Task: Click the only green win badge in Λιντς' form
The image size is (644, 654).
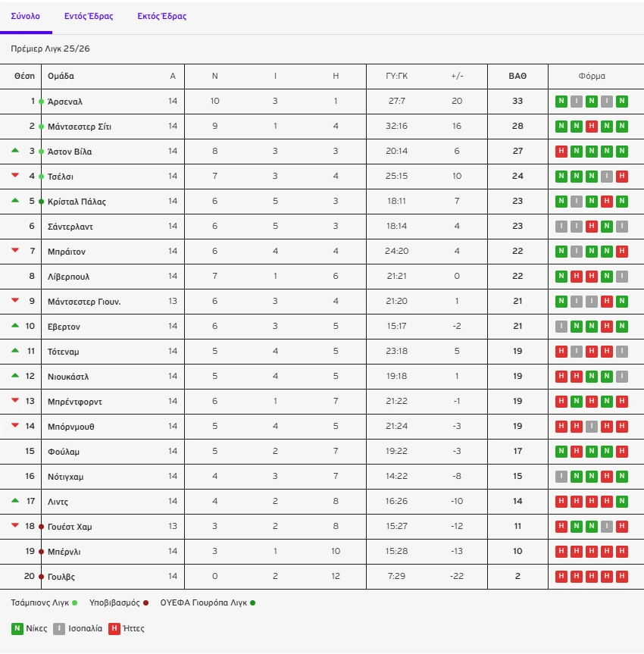Action: point(621,502)
